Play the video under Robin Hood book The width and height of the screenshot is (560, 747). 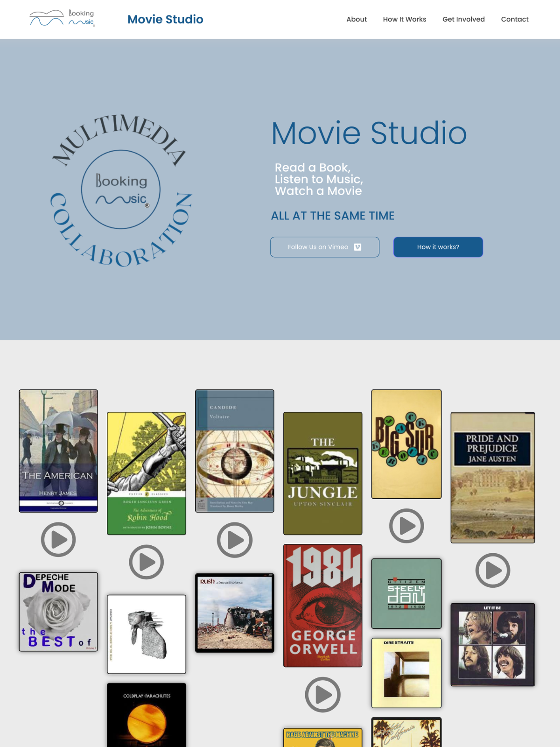pyautogui.click(x=147, y=562)
